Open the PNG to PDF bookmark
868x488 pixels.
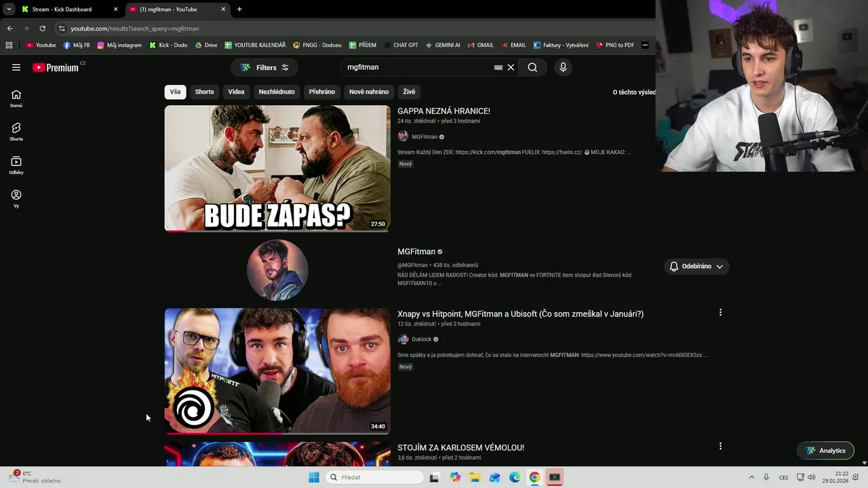[615, 45]
